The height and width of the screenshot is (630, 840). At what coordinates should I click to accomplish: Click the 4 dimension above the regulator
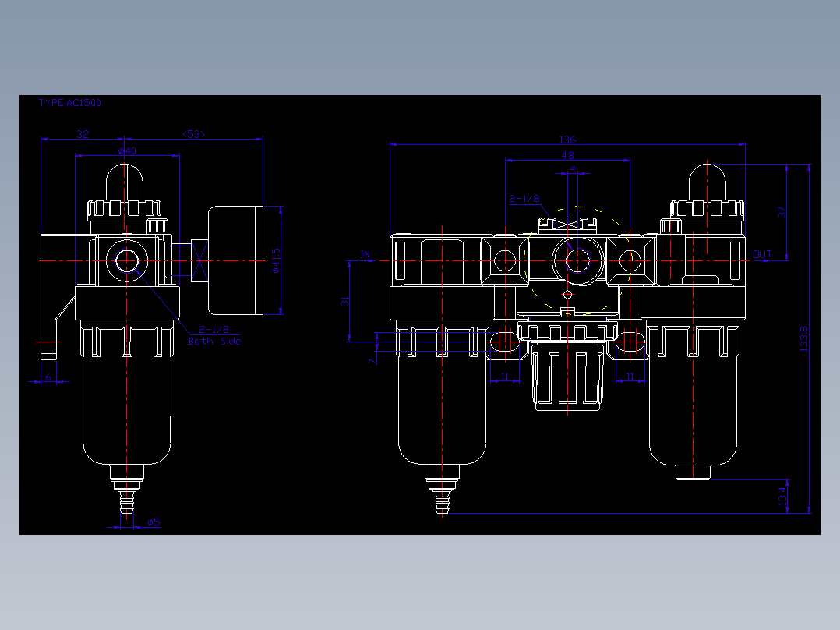573,169
